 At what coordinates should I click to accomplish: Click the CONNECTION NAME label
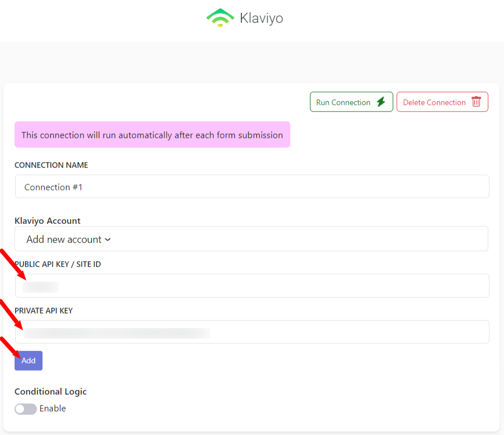click(x=51, y=165)
